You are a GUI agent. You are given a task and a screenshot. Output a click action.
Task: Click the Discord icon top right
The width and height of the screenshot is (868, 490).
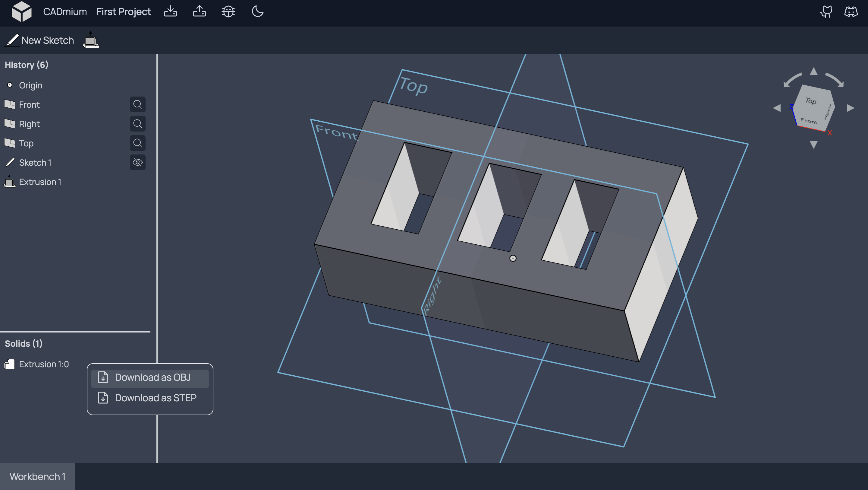point(851,11)
